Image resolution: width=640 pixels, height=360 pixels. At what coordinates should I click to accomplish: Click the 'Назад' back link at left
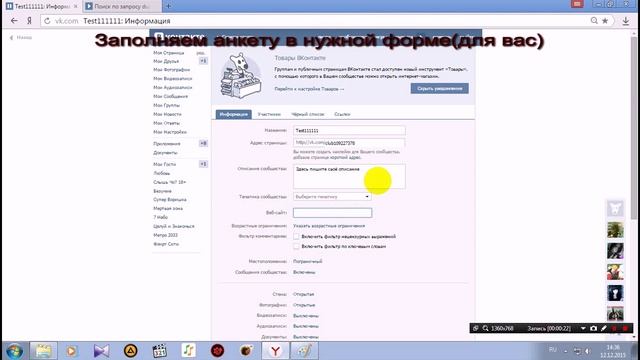point(20,37)
